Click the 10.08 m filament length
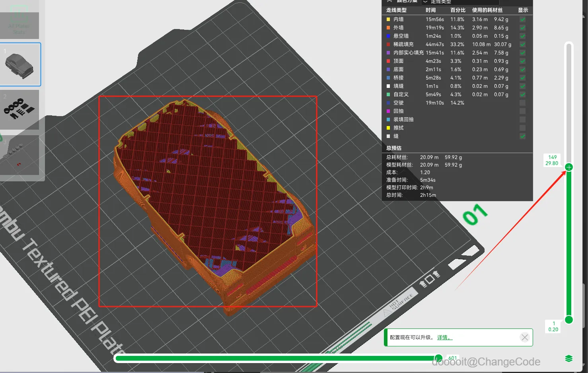588x373 pixels. point(481,44)
